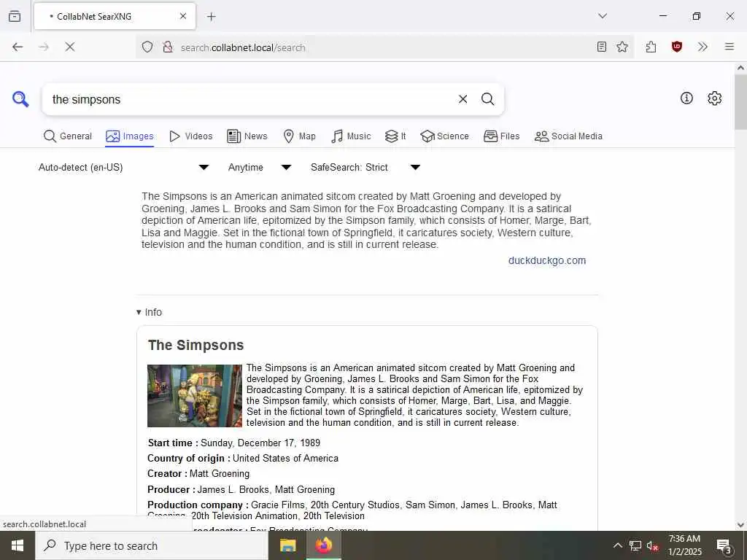
Task: Open the tracking protection shield icon
Action: tap(147, 47)
